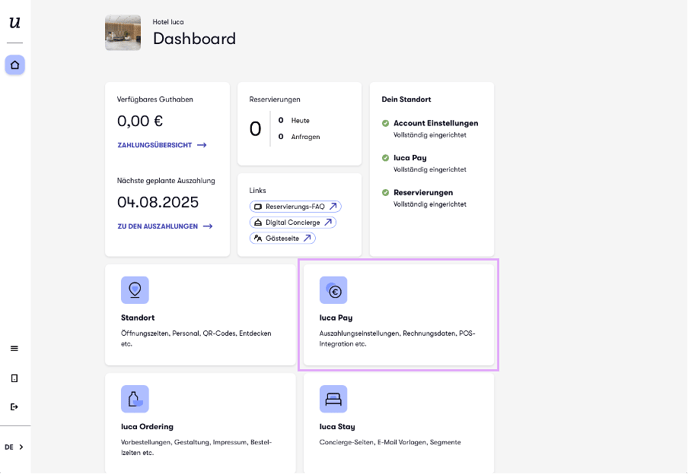
Task: Open the Zu den Auszahlungen link
Action: (x=165, y=226)
